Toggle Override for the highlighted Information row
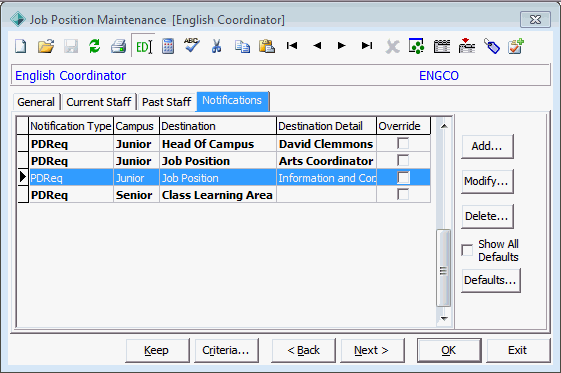561x373 pixels. tap(403, 177)
